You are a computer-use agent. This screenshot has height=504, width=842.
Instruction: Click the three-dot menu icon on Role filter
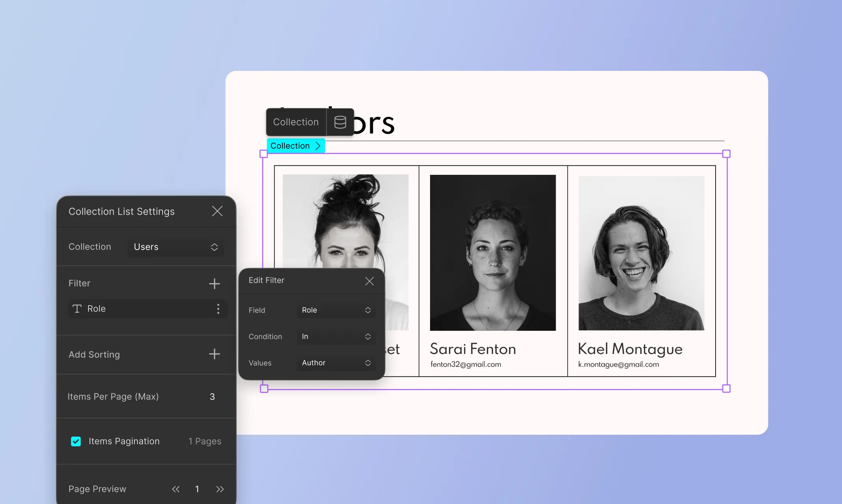tap(217, 308)
